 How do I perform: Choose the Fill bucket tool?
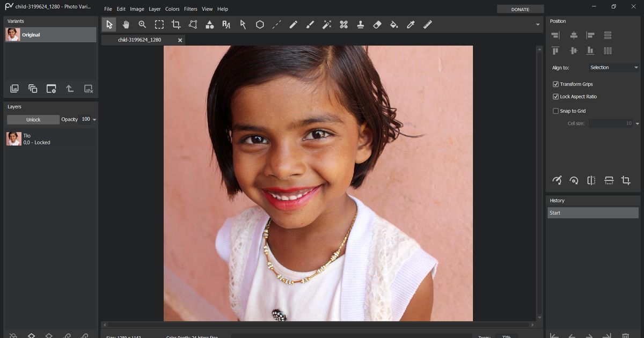pyautogui.click(x=393, y=24)
